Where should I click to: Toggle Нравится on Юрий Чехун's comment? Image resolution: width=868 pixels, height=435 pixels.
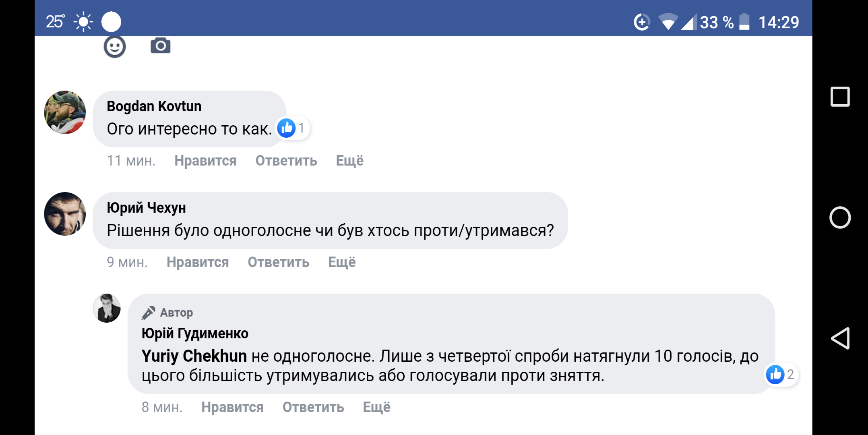[198, 262]
